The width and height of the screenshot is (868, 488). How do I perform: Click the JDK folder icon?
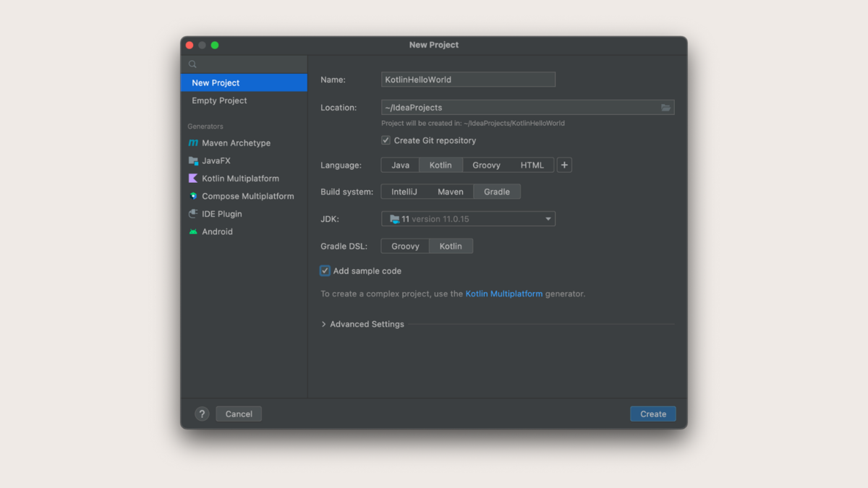click(x=394, y=219)
